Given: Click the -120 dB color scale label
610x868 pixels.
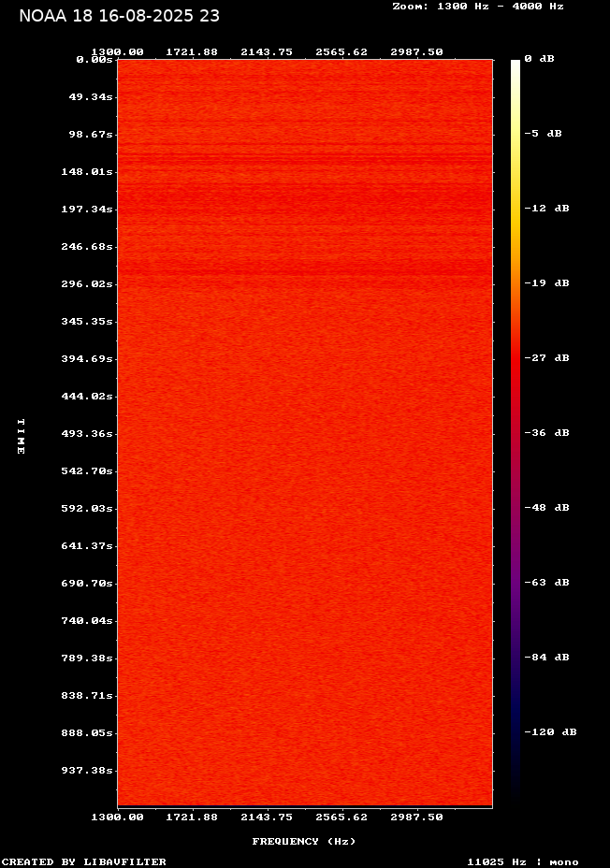Looking at the screenshot, I should [549, 732].
